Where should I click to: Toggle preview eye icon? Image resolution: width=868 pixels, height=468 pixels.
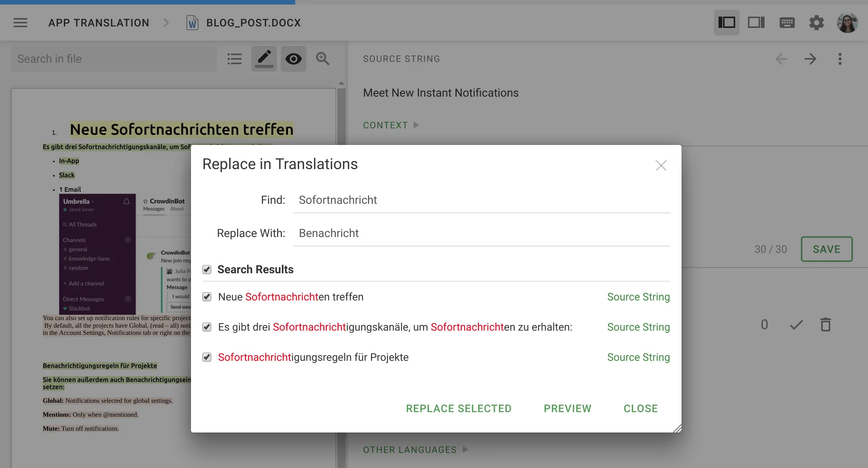(x=293, y=59)
